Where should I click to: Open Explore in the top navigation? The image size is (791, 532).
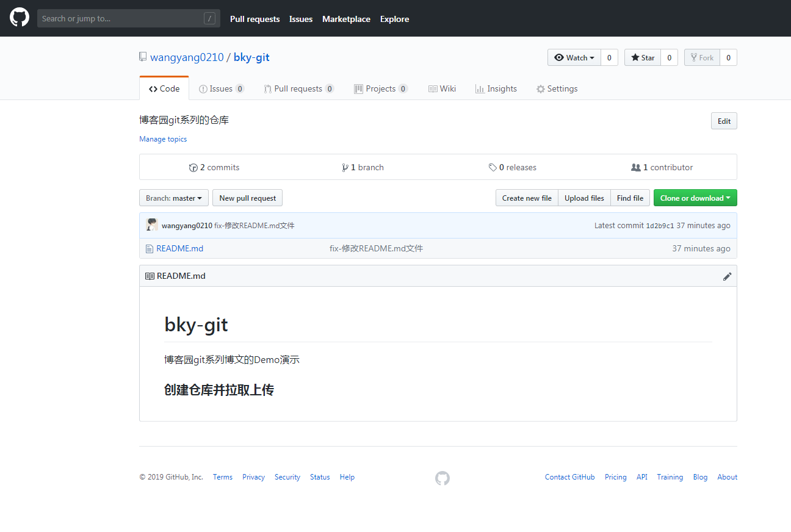click(x=394, y=19)
